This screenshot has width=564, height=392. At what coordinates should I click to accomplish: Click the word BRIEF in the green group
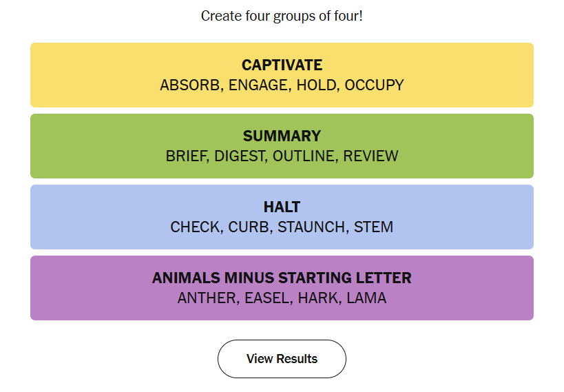[187, 156]
